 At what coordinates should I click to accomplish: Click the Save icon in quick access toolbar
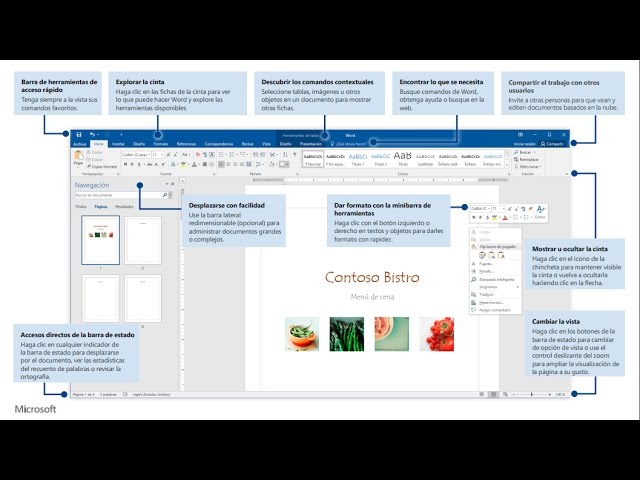tap(79, 134)
